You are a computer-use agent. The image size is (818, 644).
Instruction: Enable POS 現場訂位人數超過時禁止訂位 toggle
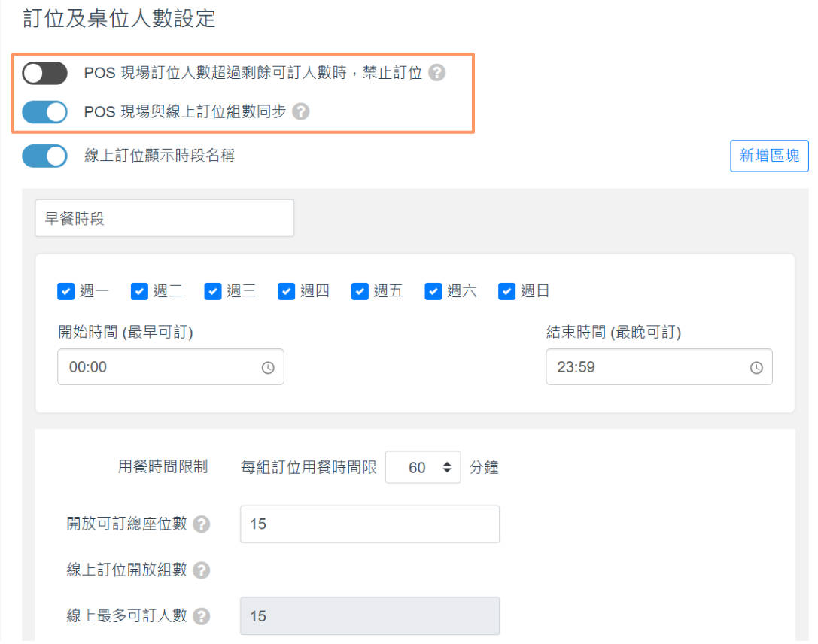coord(44,74)
